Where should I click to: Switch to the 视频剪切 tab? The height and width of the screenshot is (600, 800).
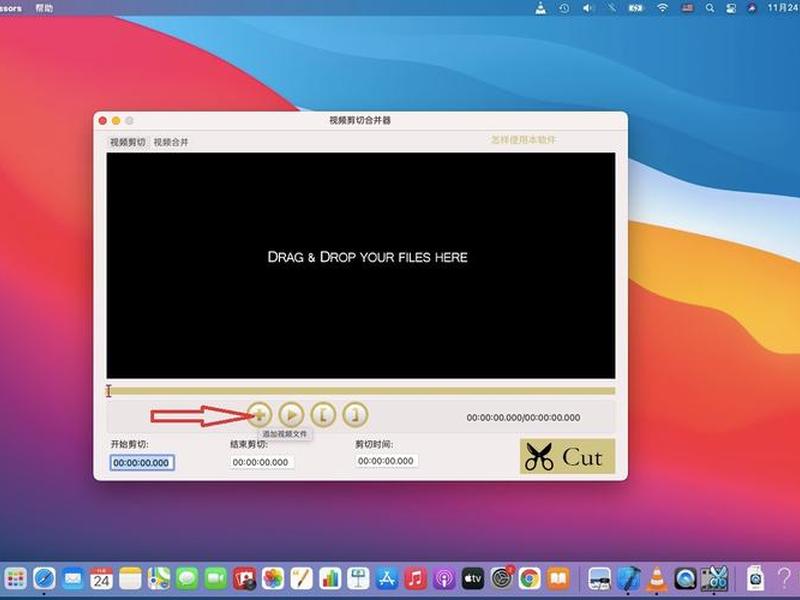click(128, 142)
